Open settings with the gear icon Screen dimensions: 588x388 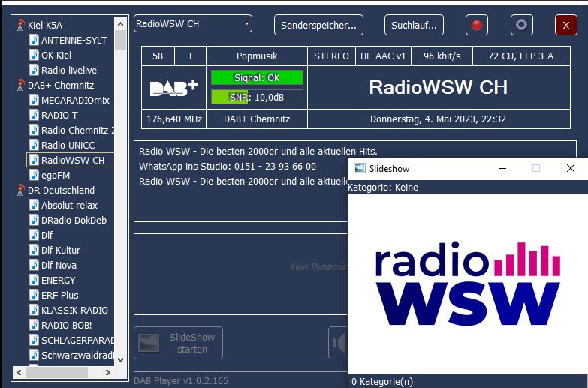pyautogui.click(x=521, y=25)
